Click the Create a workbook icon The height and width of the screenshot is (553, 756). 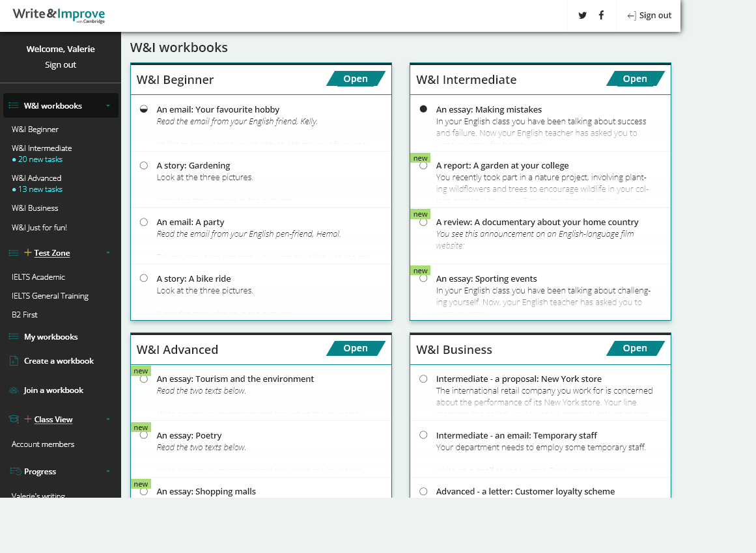click(x=14, y=361)
